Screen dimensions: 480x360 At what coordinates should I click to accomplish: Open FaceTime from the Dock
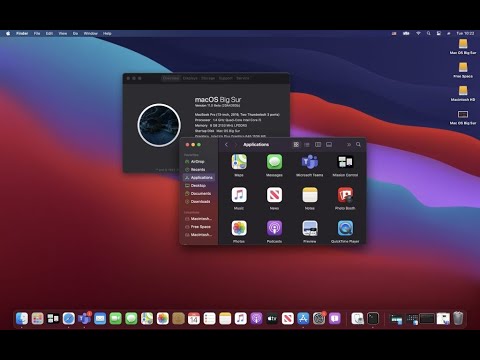[116, 319]
